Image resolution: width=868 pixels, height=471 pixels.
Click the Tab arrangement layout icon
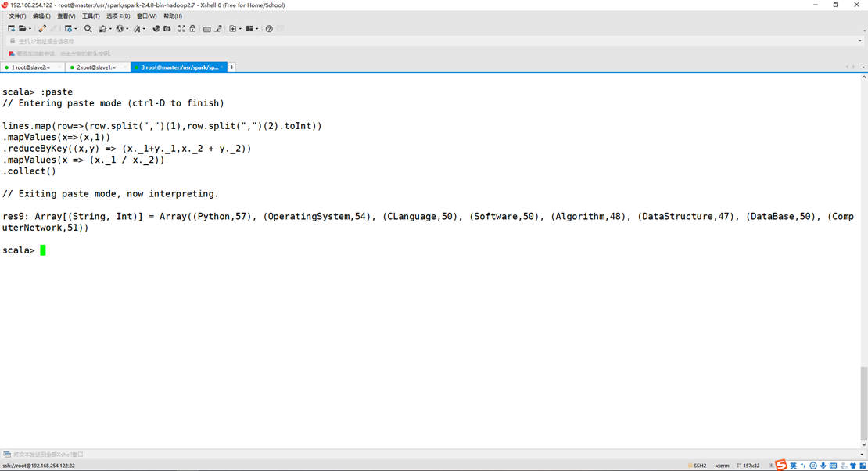click(x=249, y=29)
